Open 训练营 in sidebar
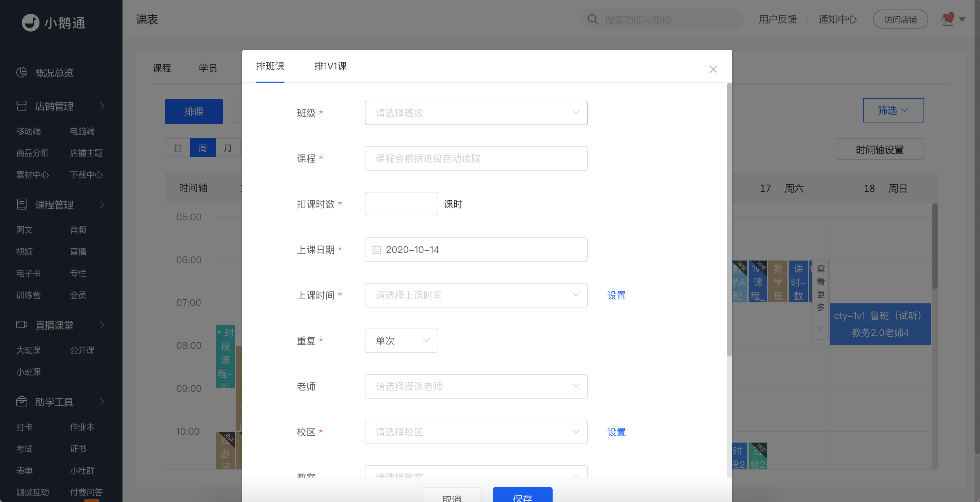The width and height of the screenshot is (980, 502). coord(29,295)
